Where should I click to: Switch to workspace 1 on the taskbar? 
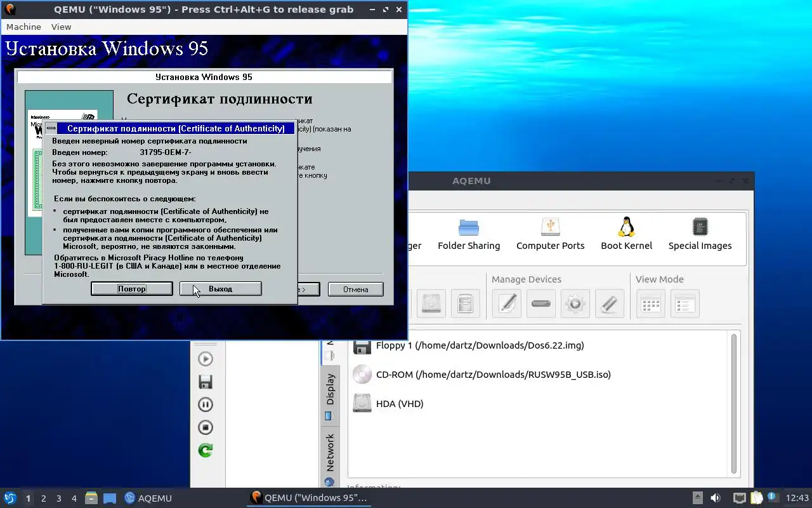(28, 498)
